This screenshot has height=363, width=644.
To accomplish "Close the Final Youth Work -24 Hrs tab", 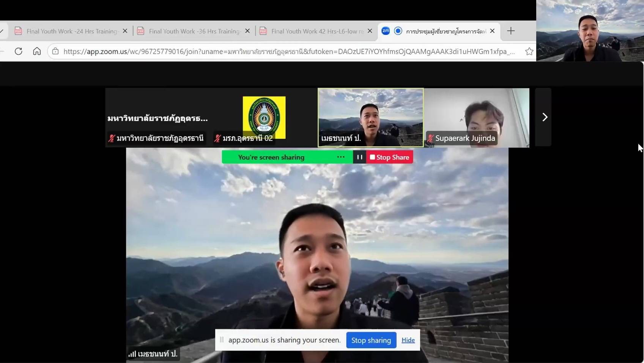I will pos(125,31).
